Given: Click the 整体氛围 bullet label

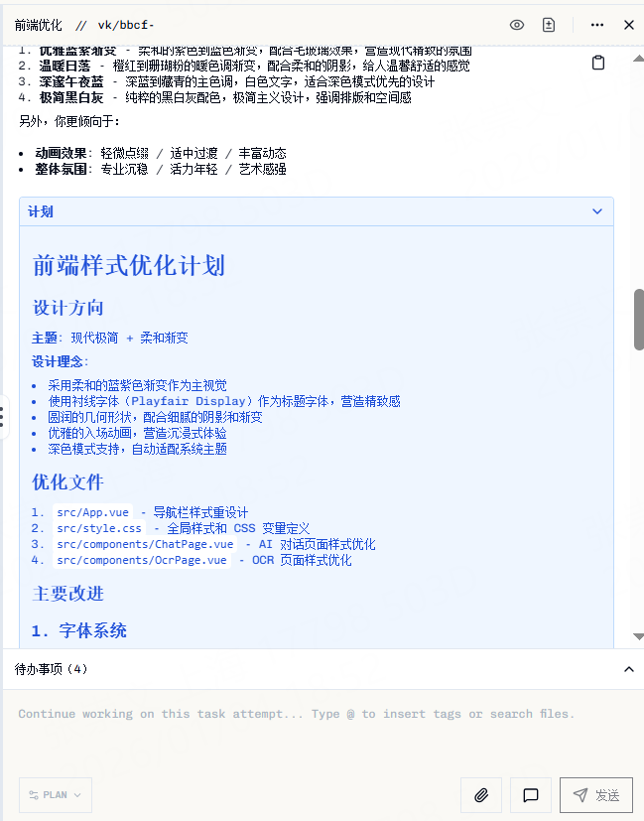Looking at the screenshot, I should [61, 169].
